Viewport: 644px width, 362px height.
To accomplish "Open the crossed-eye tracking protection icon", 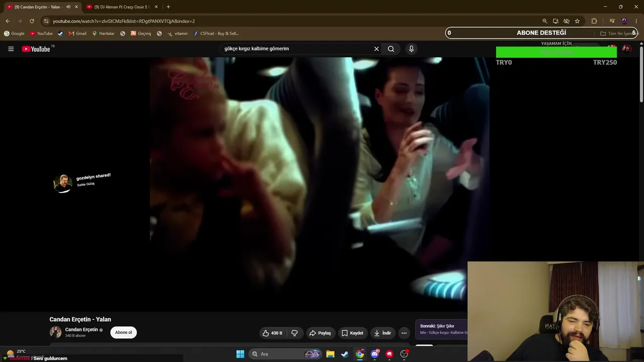I will click(567, 21).
